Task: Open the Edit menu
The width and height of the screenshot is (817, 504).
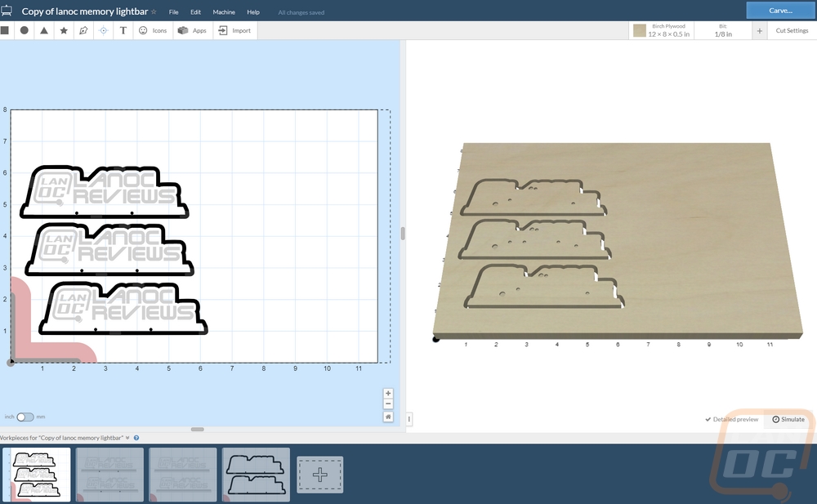Action: point(195,12)
